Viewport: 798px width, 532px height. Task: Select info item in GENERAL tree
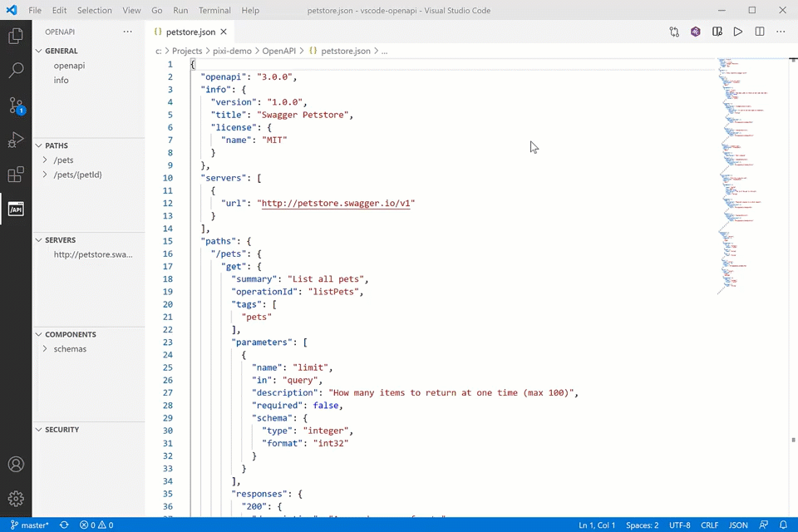point(61,80)
